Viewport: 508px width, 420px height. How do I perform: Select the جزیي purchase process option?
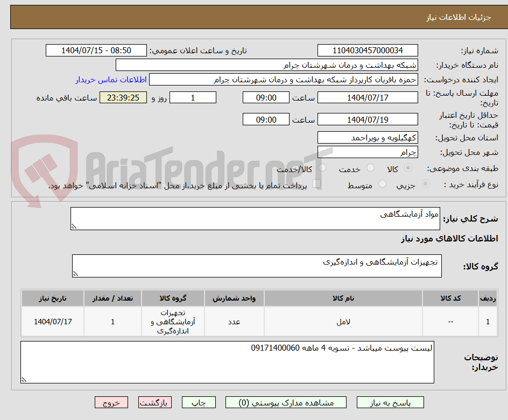425,184
